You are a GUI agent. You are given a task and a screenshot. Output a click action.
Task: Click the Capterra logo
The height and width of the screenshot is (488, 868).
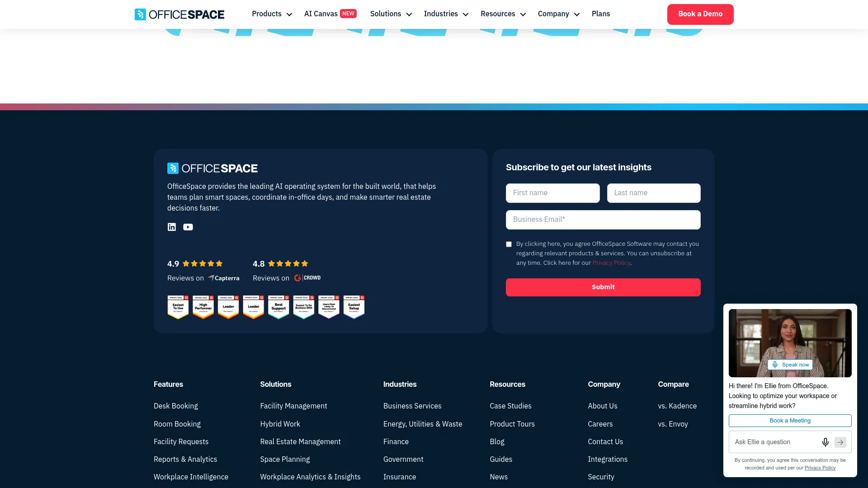(224, 278)
